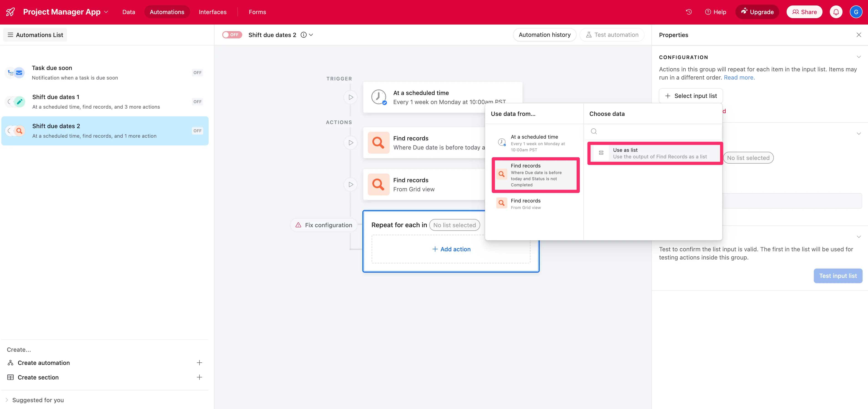Click the Find records Grid view search icon
This screenshot has height=409, width=868.
378,185
